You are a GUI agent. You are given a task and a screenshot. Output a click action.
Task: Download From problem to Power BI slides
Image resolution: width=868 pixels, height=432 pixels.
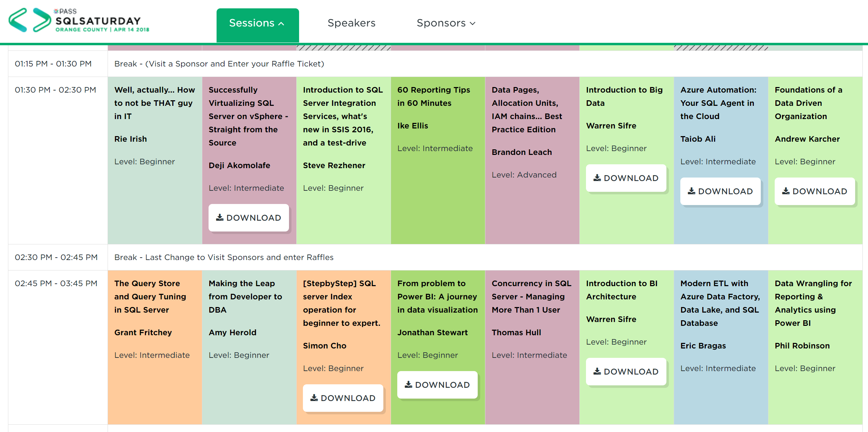point(437,385)
